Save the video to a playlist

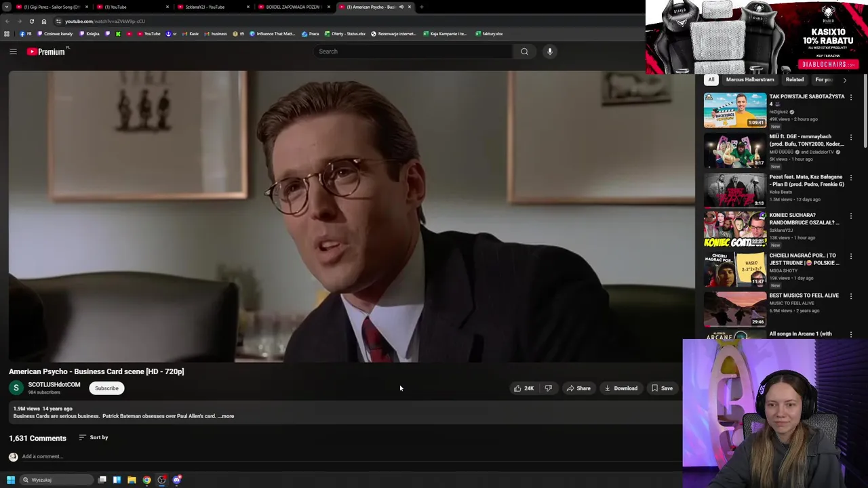[662, 388]
